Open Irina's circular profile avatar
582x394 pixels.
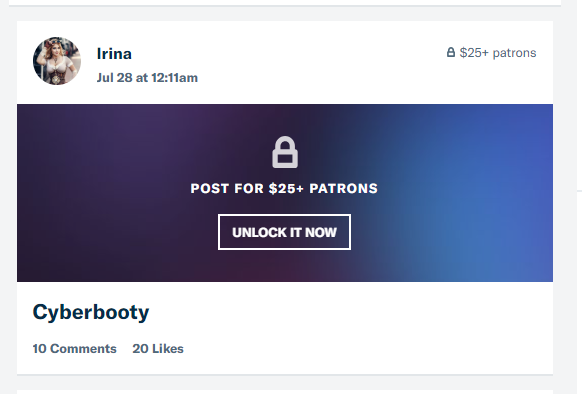point(57,61)
